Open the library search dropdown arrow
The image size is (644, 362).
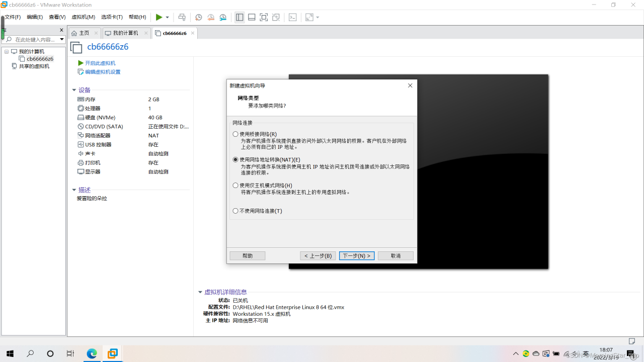62,39
